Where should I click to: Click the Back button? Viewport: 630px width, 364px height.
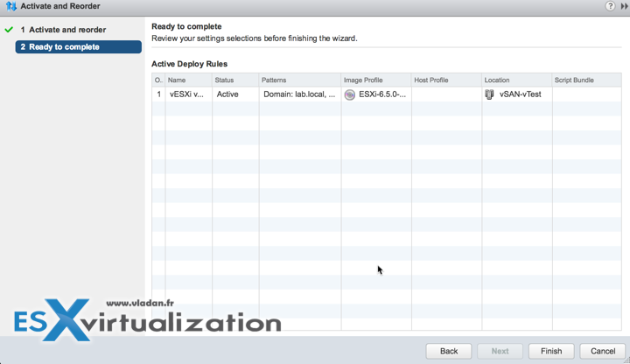coord(449,351)
